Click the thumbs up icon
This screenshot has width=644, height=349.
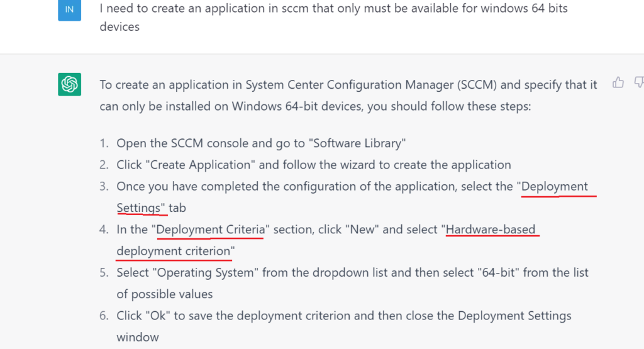618,82
